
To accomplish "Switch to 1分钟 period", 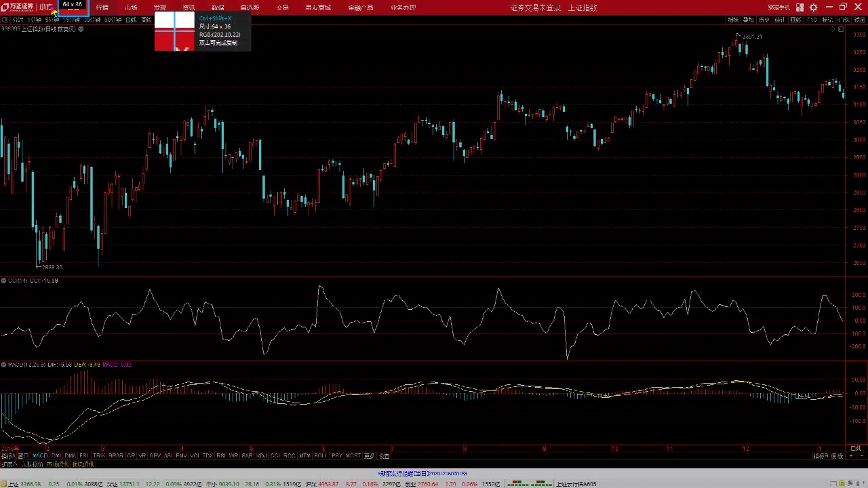I will 35,20.
